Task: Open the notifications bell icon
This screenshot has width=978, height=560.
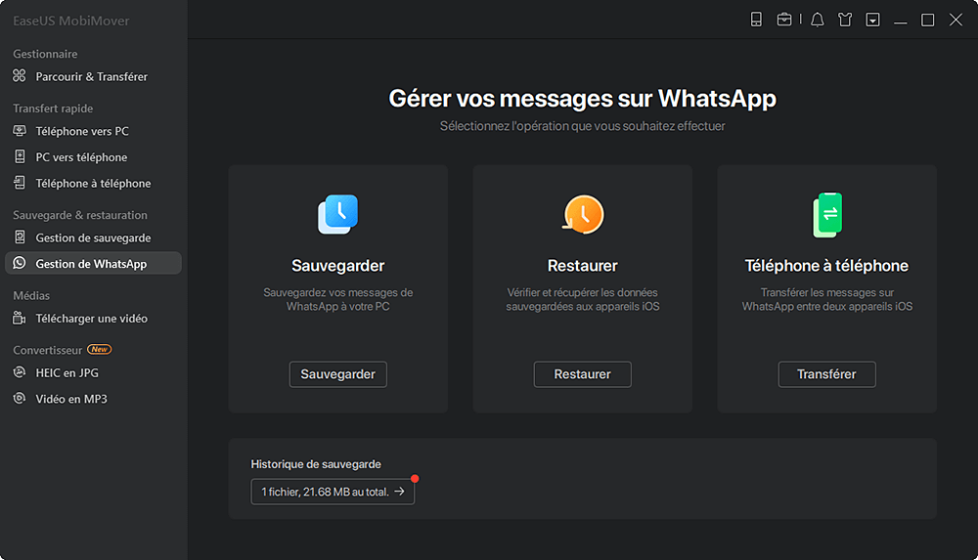Action: tap(817, 20)
